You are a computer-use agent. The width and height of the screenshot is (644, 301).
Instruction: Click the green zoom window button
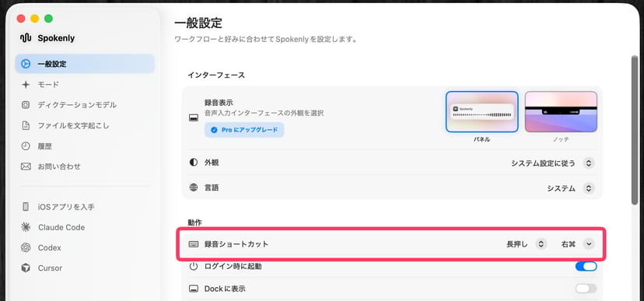pos(48,19)
